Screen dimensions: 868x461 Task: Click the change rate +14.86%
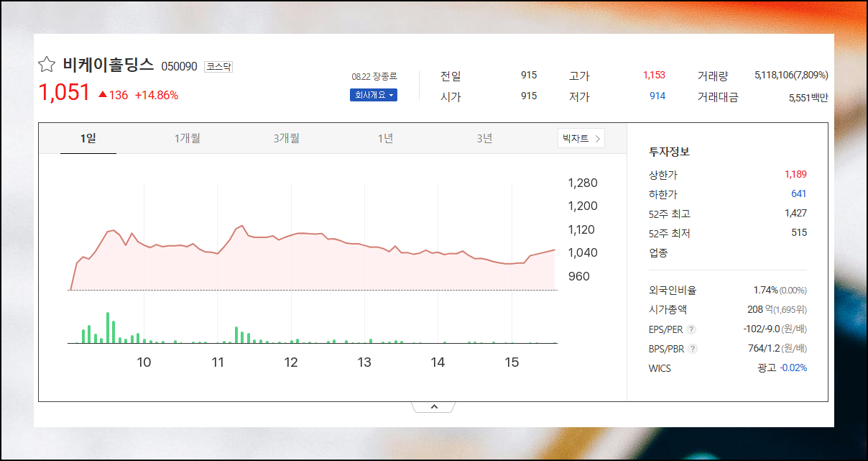[156, 95]
